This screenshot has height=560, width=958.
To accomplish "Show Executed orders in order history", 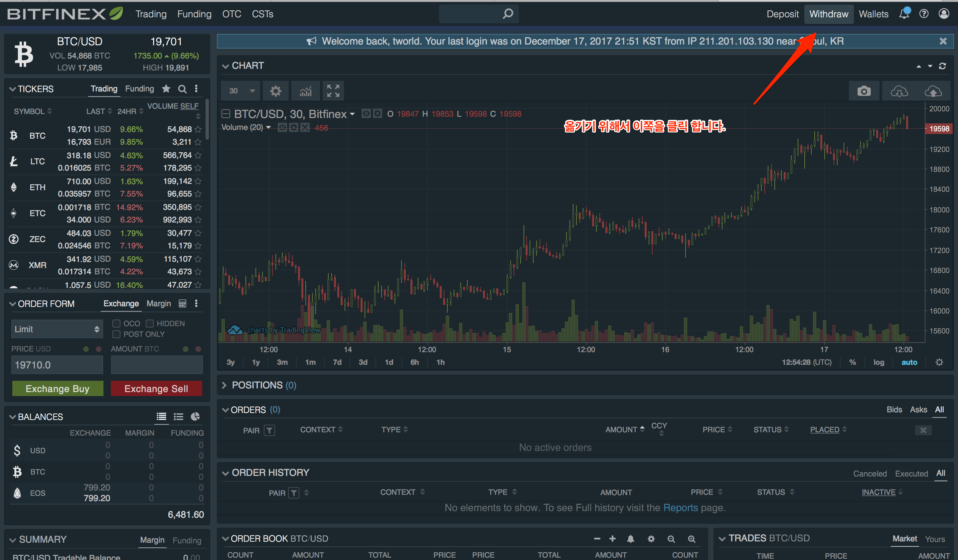I will (911, 474).
